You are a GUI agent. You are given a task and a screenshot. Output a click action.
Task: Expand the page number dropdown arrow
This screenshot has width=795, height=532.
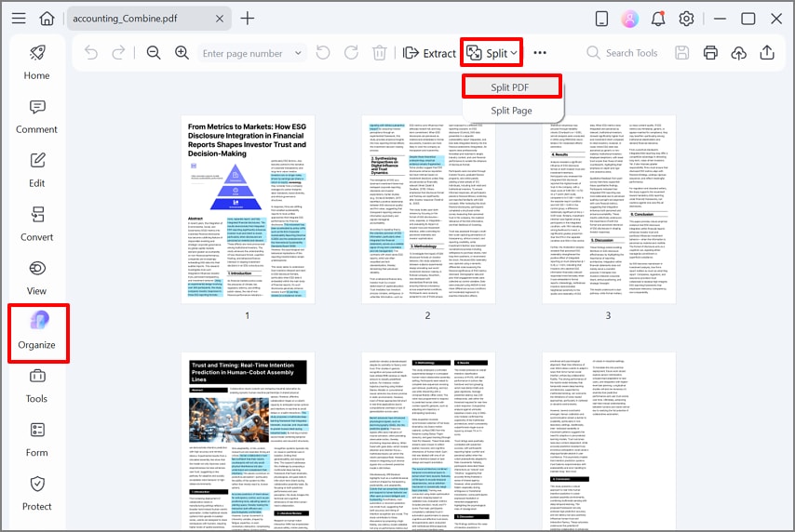298,53
